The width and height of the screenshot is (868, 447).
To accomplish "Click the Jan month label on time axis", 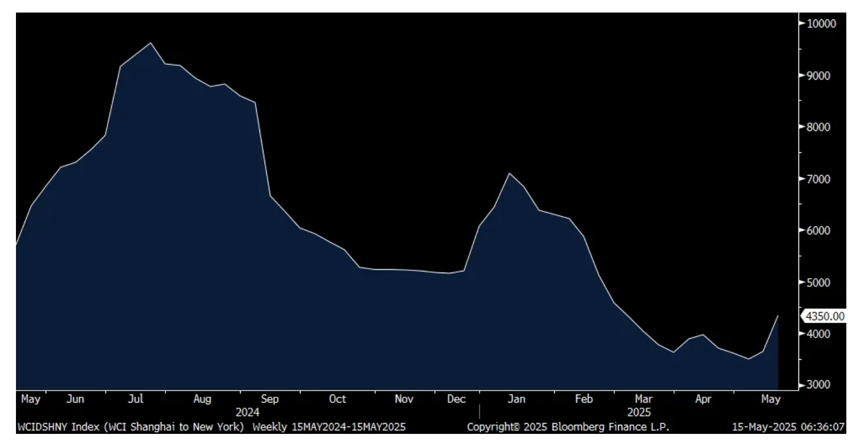I will click(x=516, y=399).
